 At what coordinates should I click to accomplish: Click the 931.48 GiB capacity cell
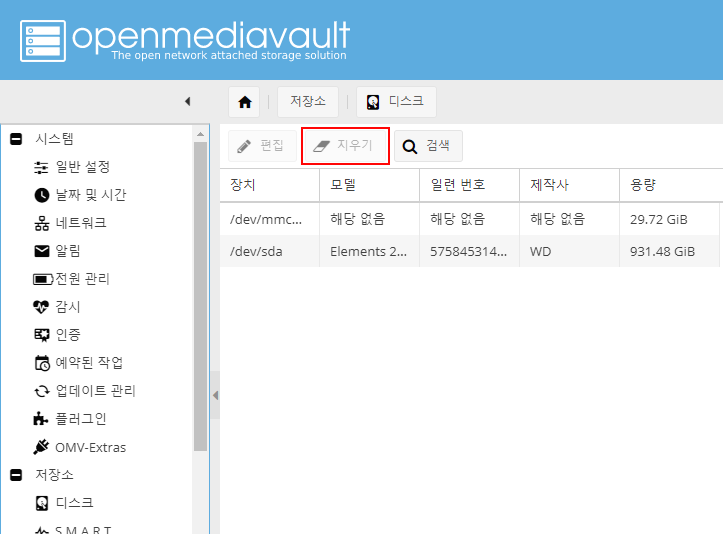coord(669,251)
